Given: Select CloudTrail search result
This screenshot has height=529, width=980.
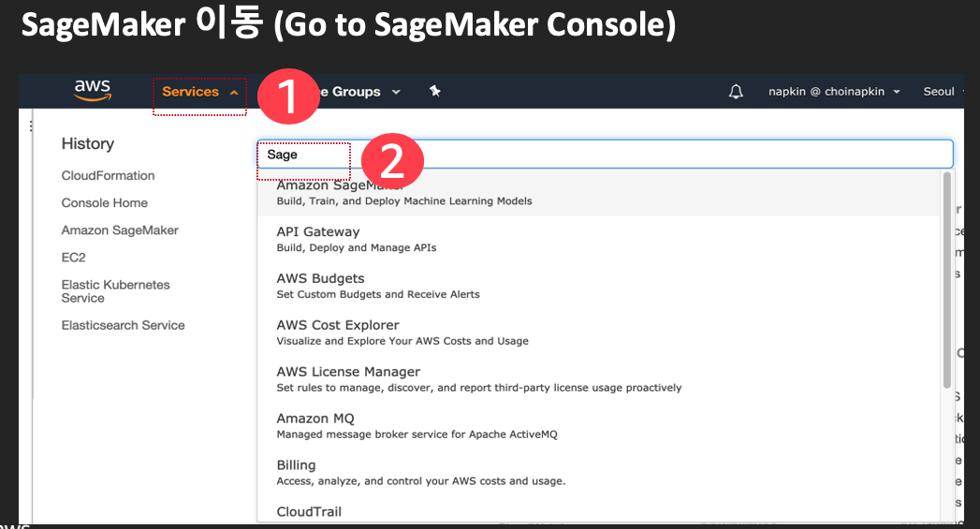Looking at the screenshot, I should 598,511.
